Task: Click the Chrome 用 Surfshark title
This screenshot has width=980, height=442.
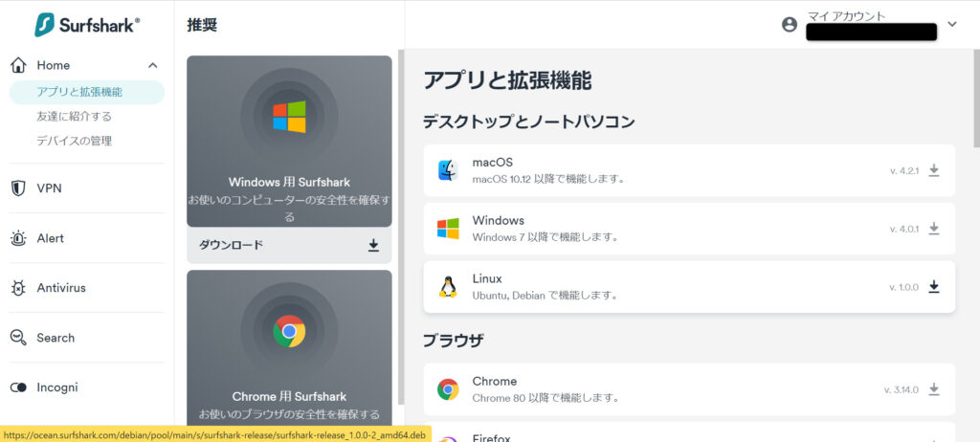Action: tap(289, 396)
